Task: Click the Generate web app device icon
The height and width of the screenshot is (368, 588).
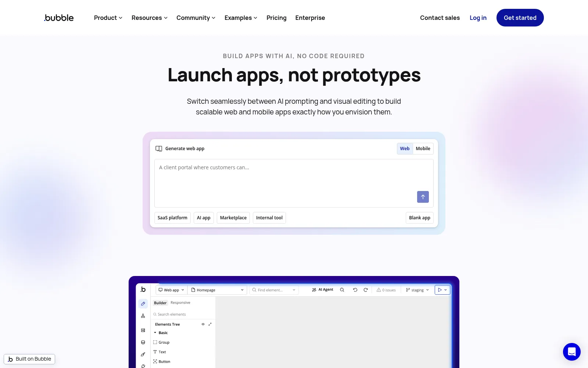Action: (x=159, y=149)
